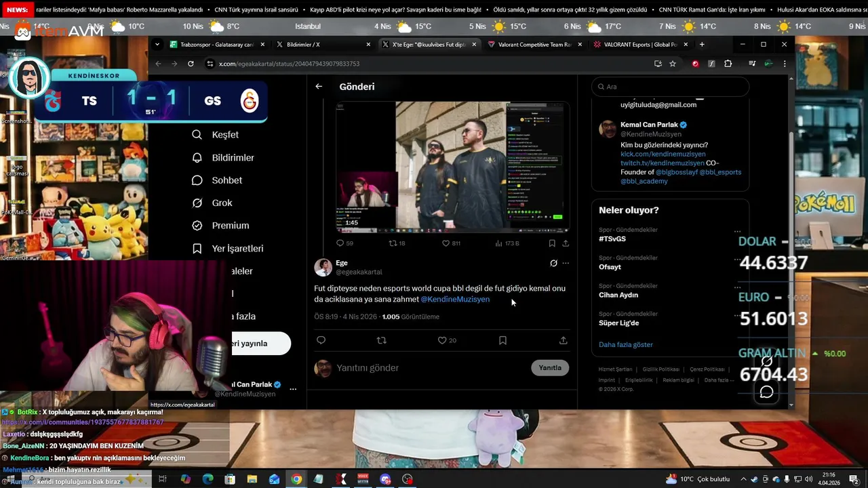Click the @KendineMuzisyen mention link
This screenshot has width=868, height=488.
click(x=455, y=299)
